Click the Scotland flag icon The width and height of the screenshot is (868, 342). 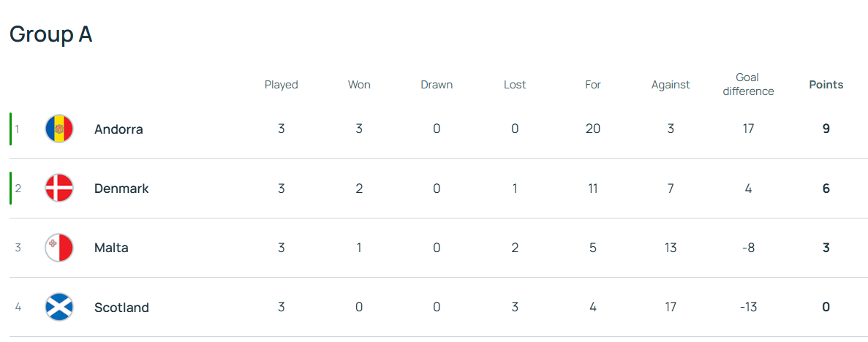point(59,307)
